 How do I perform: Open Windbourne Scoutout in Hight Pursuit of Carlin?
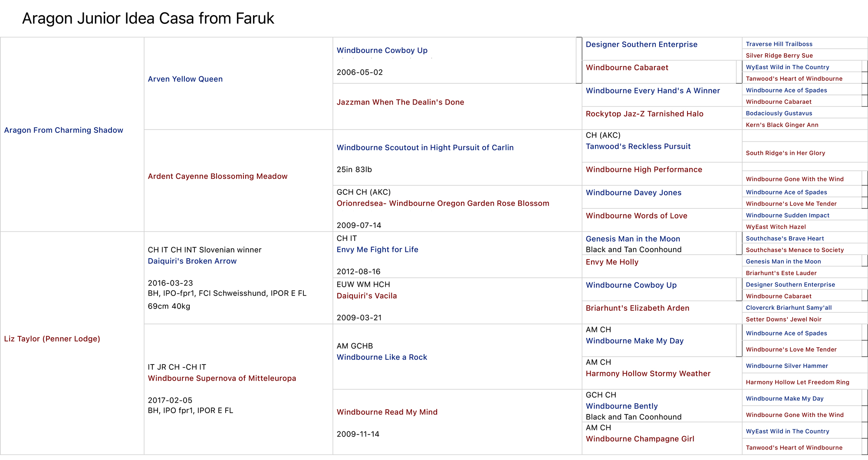point(425,148)
